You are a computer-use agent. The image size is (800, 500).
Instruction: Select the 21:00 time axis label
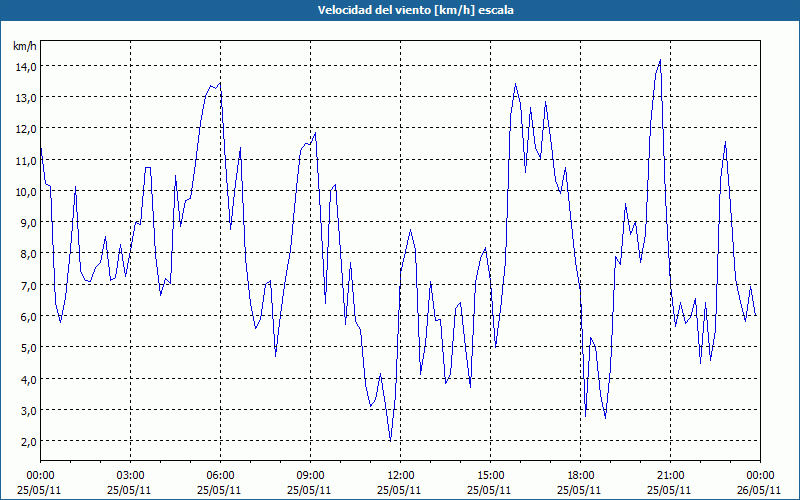pyautogui.click(x=670, y=476)
